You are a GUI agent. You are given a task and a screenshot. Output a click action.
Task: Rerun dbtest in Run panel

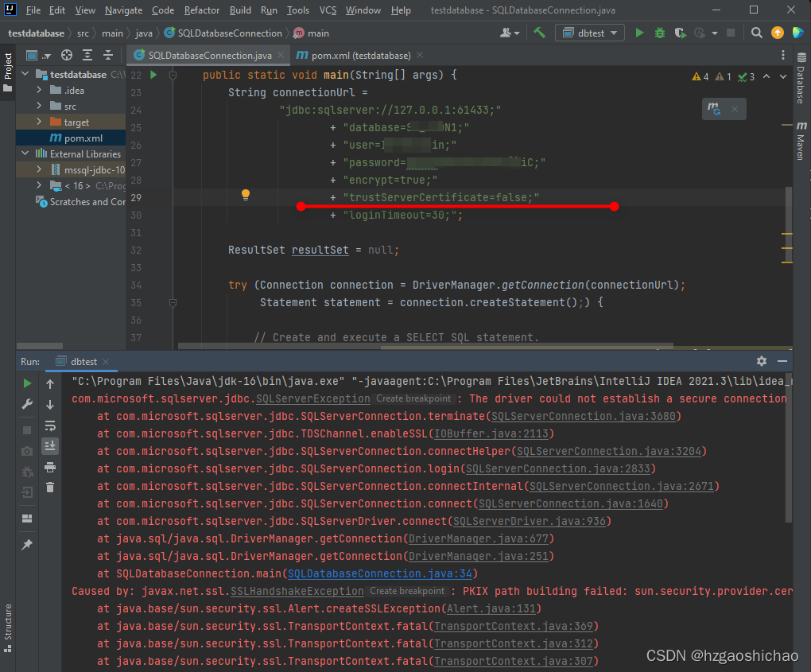pos(27,383)
